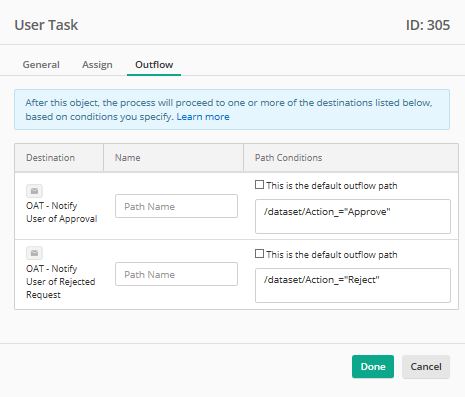Open the Learn more link
The height and width of the screenshot is (397, 465).
click(x=203, y=117)
